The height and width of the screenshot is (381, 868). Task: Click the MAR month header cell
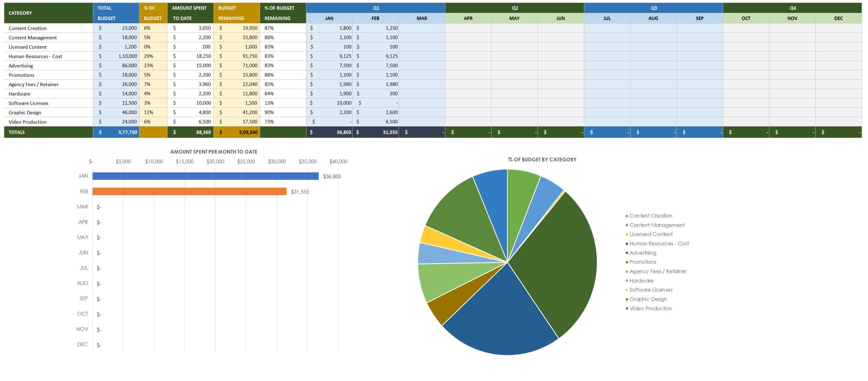422,18
